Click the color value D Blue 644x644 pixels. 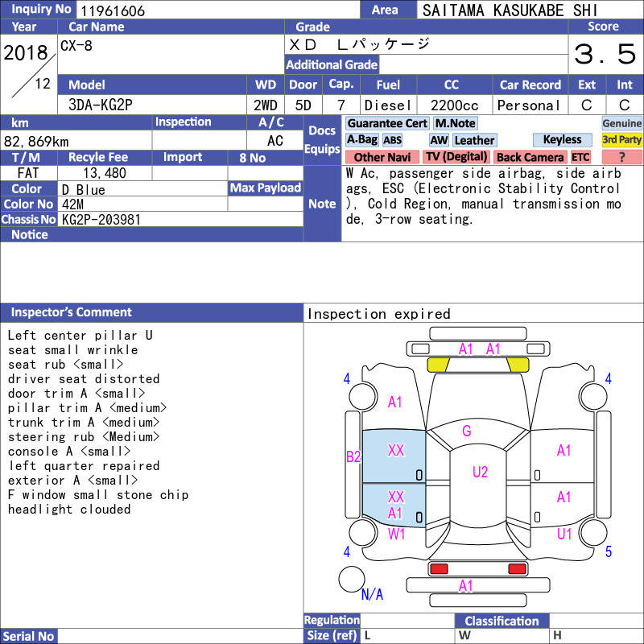coord(84,190)
